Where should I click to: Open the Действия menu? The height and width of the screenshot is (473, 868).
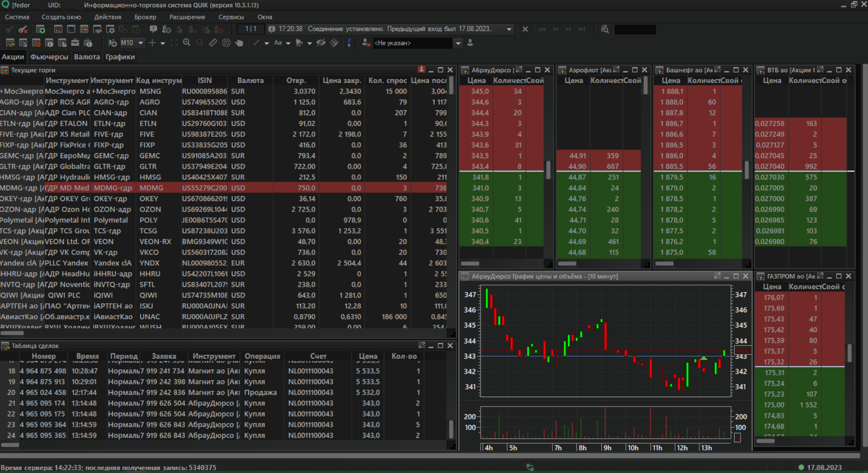coord(108,17)
